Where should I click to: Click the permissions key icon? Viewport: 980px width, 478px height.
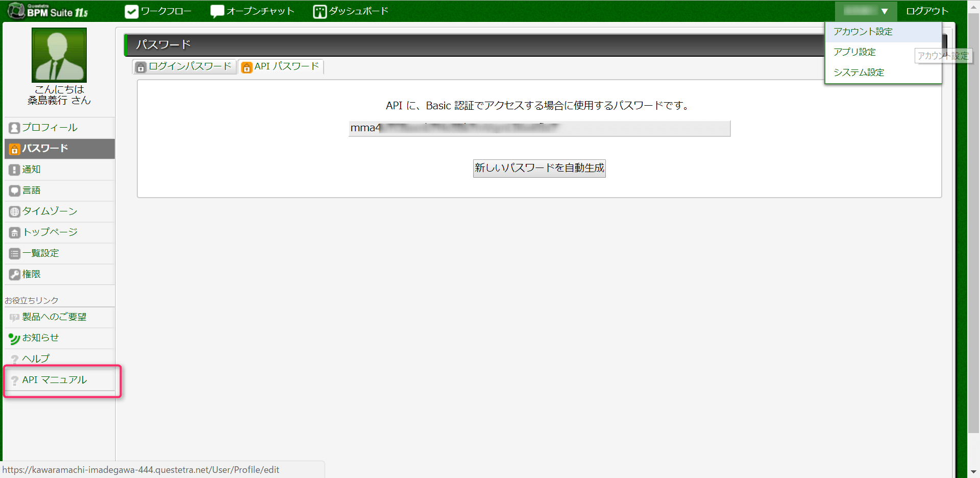tap(14, 274)
